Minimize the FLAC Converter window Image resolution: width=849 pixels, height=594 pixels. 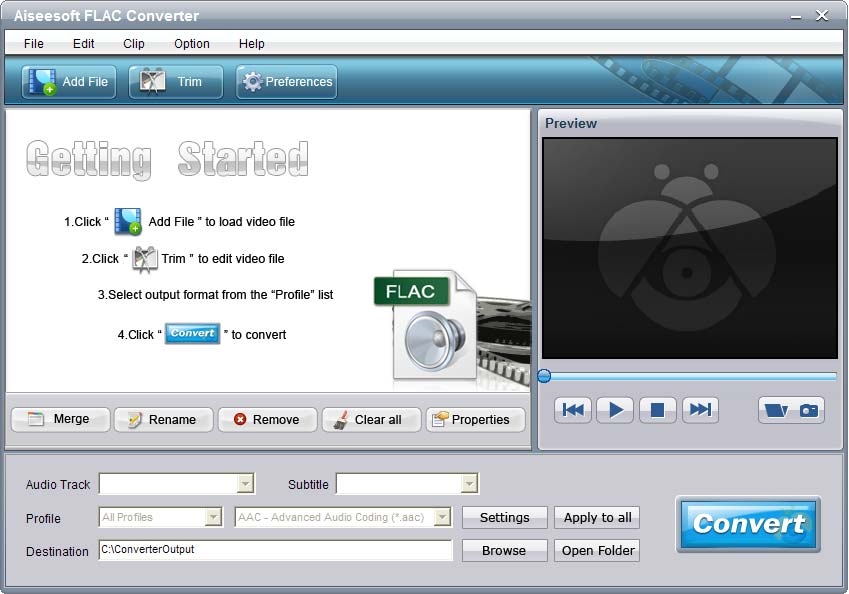pyautogui.click(x=796, y=16)
